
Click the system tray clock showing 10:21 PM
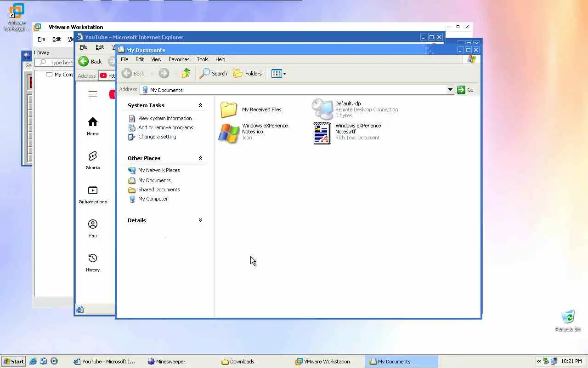pos(571,362)
